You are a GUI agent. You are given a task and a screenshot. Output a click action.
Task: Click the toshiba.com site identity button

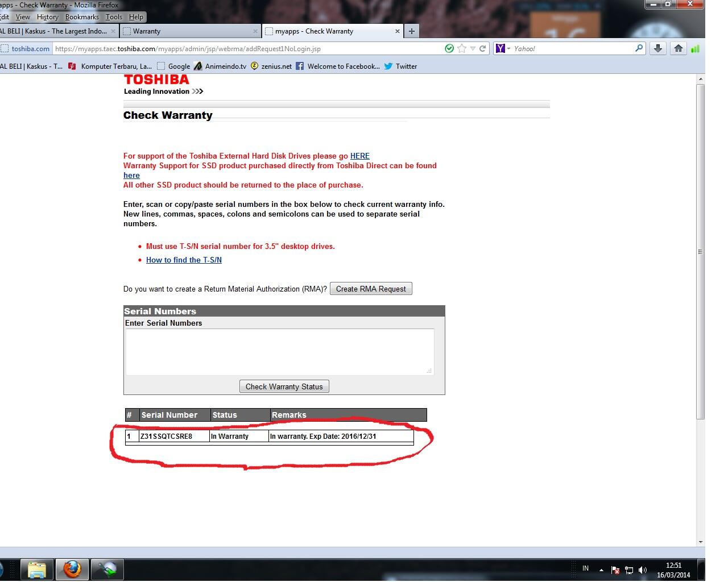[x=26, y=49]
